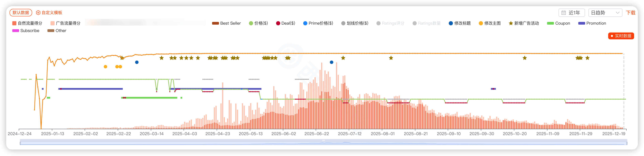644x156 pixels.
Task: Click the yellow 修改主图 legend dot
Action: point(481,23)
